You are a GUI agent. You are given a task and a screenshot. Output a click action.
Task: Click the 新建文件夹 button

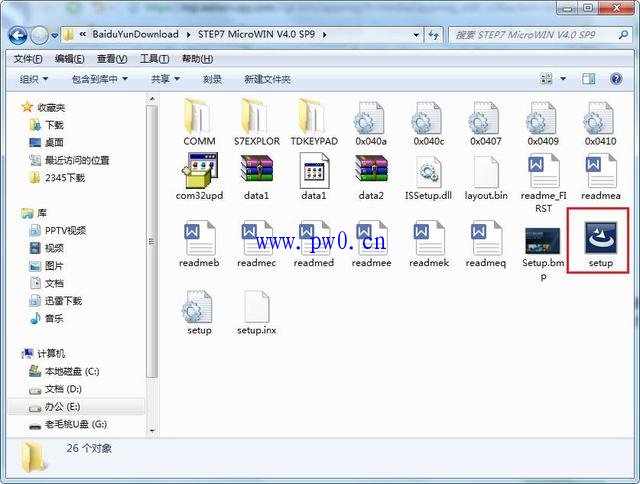[267, 79]
